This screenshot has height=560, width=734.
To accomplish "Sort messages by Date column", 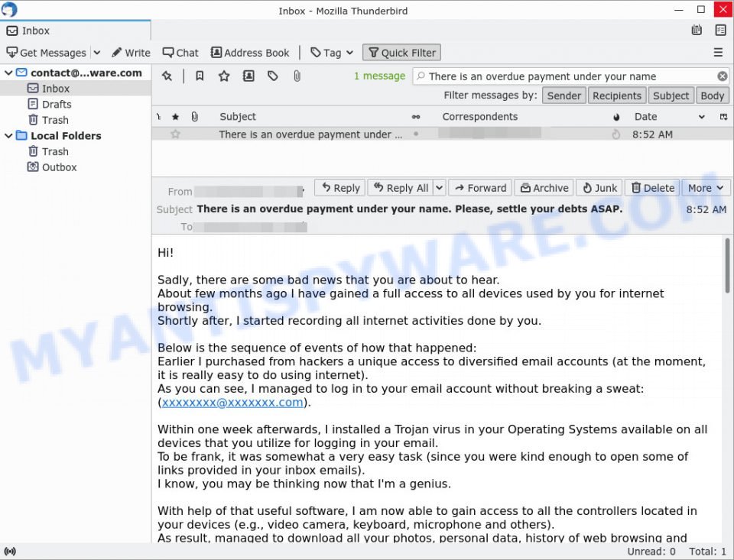I will pyautogui.click(x=645, y=116).
